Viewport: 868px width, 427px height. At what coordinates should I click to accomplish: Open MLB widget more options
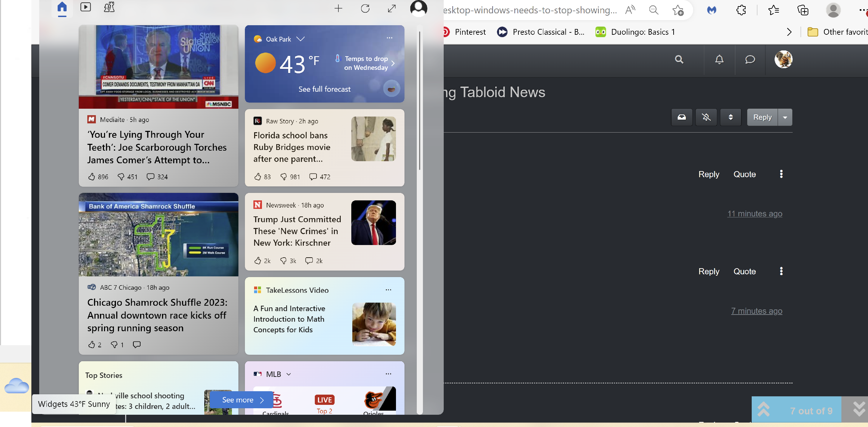pyautogui.click(x=388, y=374)
